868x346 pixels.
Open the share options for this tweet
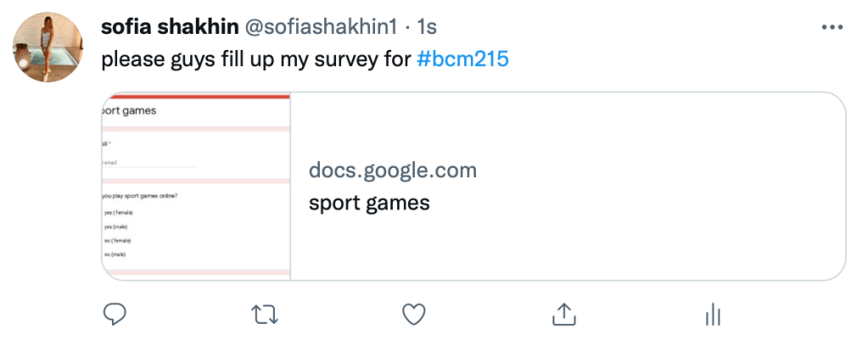click(562, 315)
